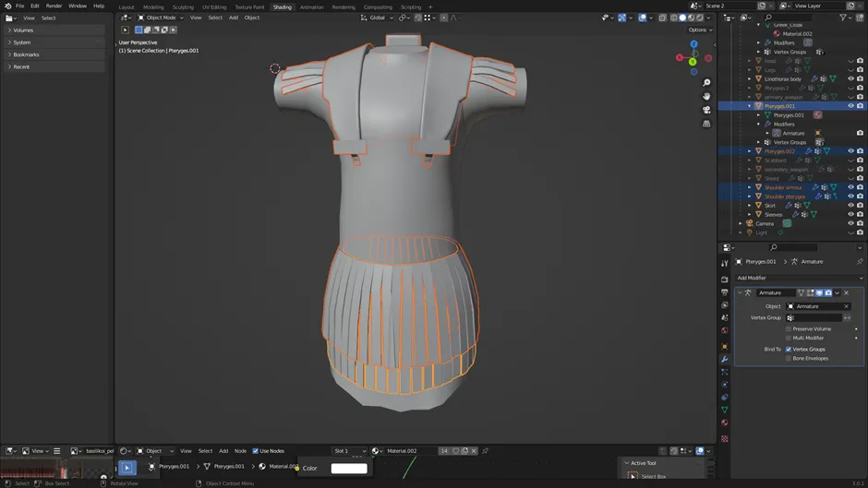868x488 pixels.
Task: Toggle visibility of the Camera object
Action: 850,223
